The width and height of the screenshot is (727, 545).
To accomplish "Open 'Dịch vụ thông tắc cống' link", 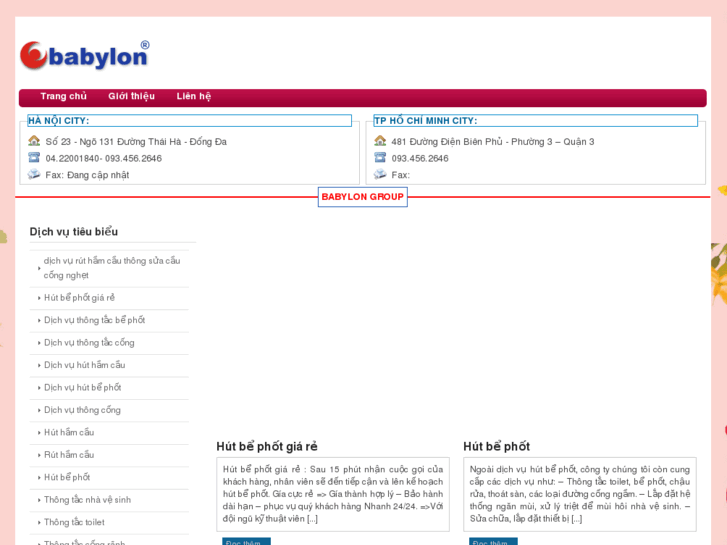I will (89, 343).
